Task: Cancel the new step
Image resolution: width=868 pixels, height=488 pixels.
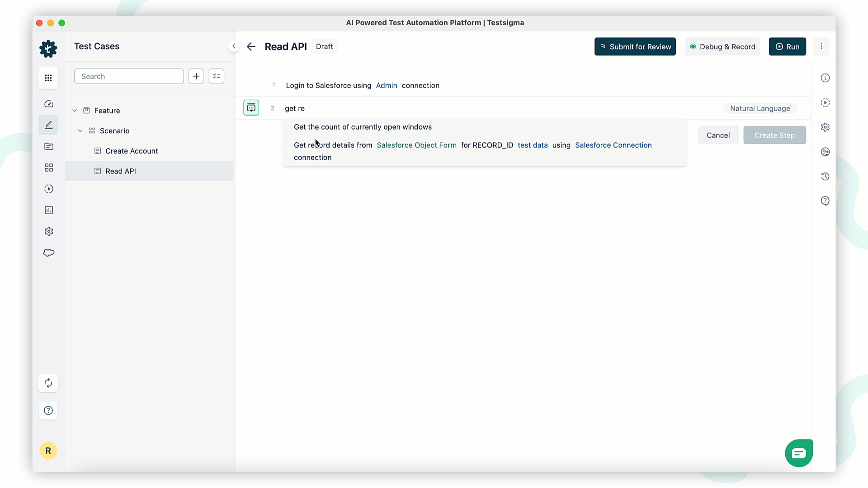Action: click(718, 135)
